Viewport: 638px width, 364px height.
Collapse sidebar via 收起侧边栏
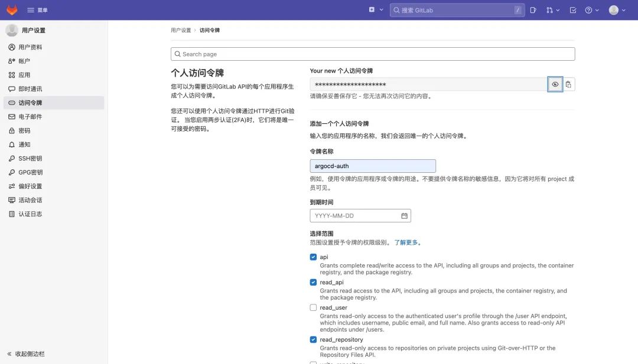click(26, 354)
